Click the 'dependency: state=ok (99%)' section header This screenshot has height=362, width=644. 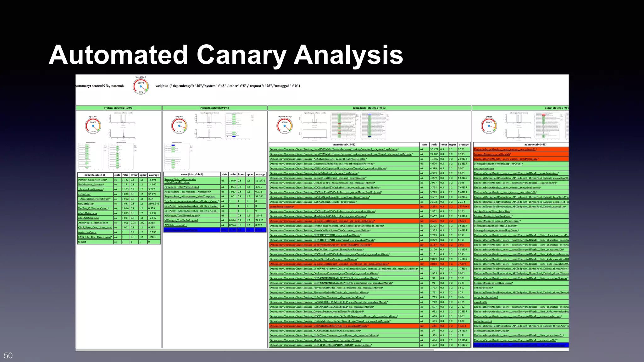pyautogui.click(x=369, y=108)
